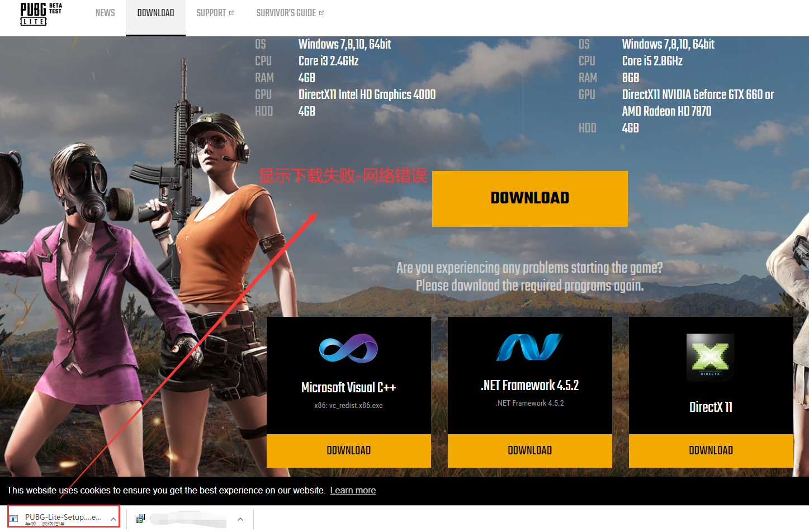Click the Microsoft Visual C++ infinity logo

348,348
